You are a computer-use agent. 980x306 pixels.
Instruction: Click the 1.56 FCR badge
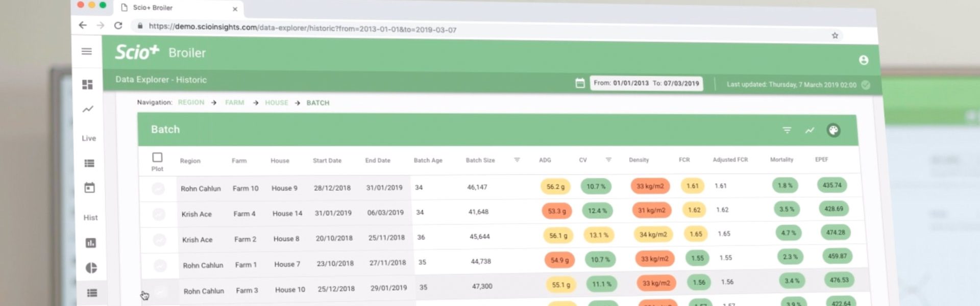699,282
